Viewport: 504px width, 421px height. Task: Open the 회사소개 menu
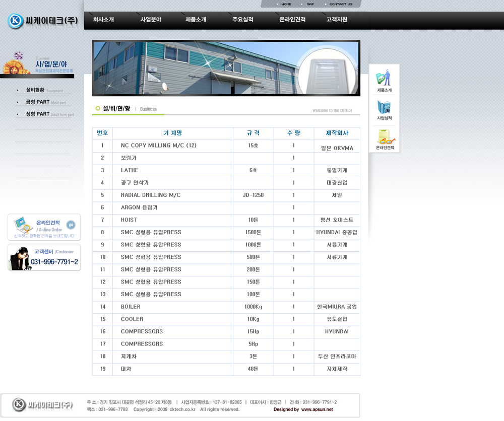point(103,20)
